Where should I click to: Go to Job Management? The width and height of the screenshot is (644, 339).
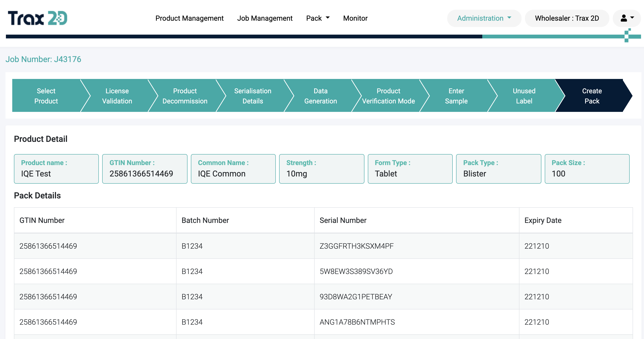click(x=265, y=18)
